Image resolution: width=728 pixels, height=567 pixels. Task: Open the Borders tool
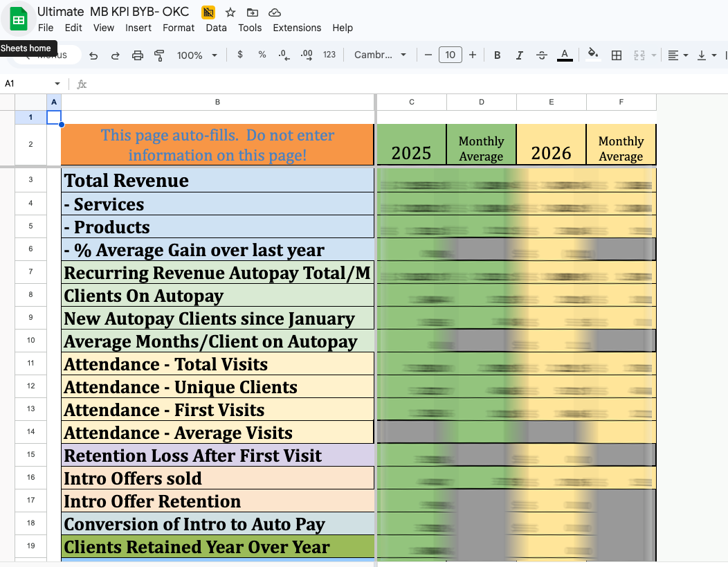pos(617,55)
